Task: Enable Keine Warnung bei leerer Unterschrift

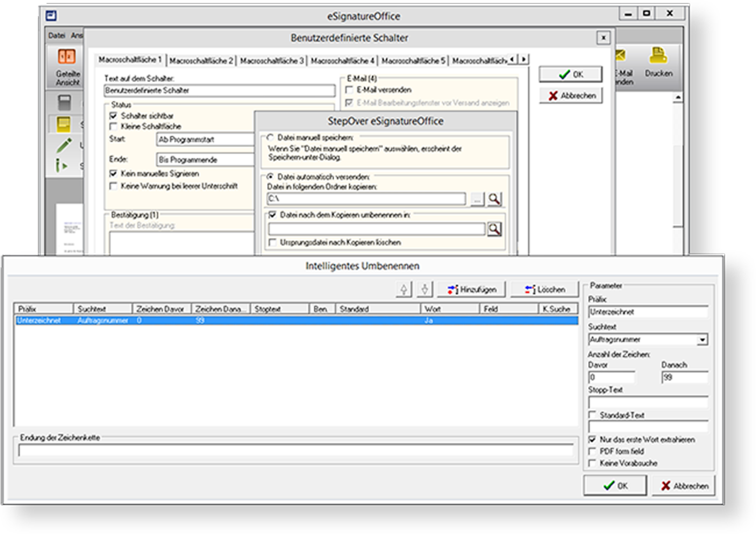Action: [x=113, y=186]
